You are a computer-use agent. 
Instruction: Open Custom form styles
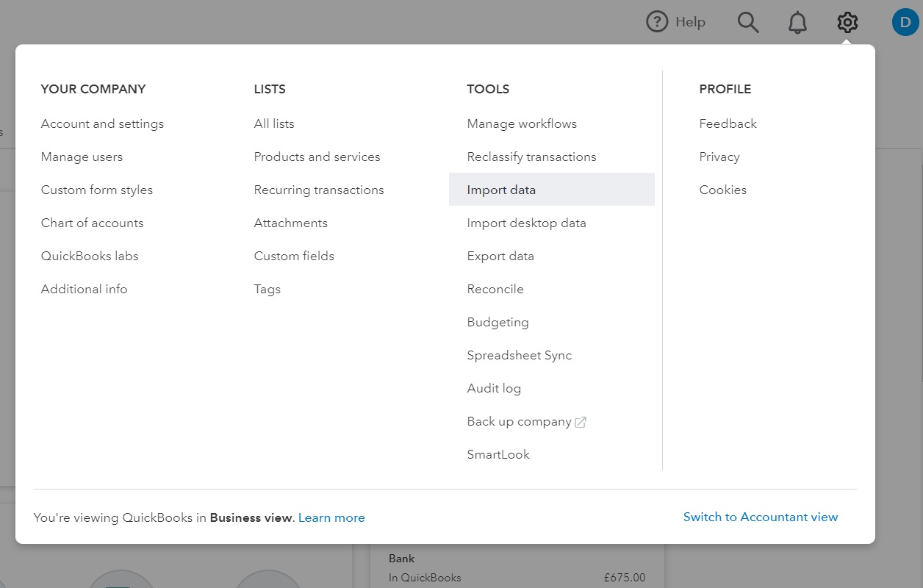click(x=97, y=190)
